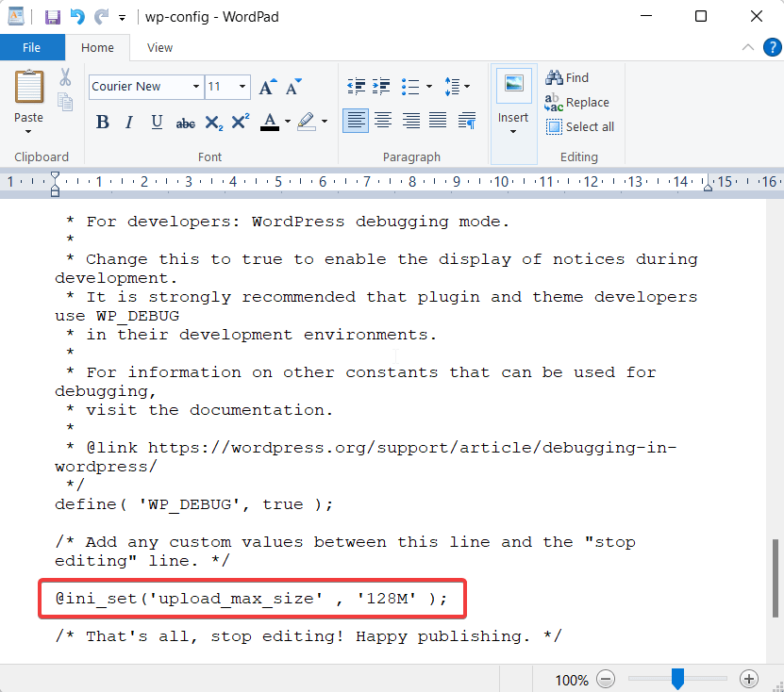Toggle superscript formatting
This screenshot has width=784, height=692.
[241, 122]
